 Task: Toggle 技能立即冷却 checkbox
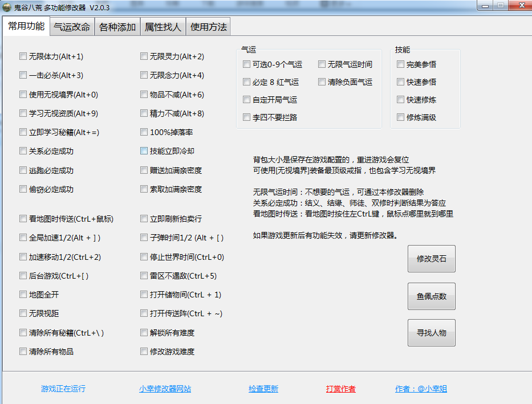point(144,151)
